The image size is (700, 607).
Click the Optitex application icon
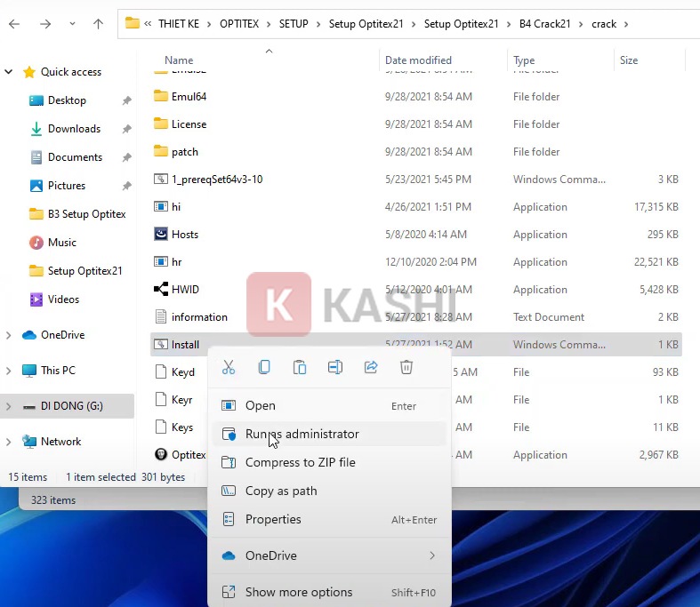[x=161, y=454]
